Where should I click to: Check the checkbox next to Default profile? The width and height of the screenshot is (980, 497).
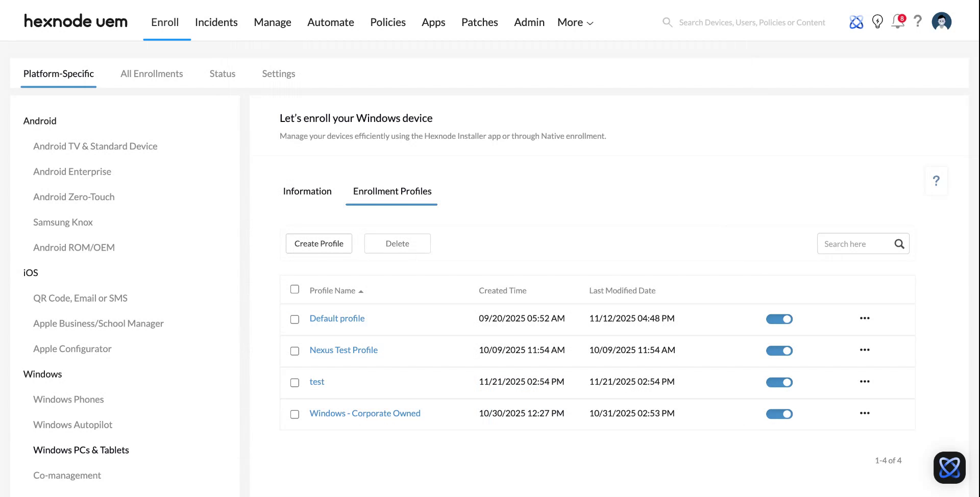coord(295,319)
